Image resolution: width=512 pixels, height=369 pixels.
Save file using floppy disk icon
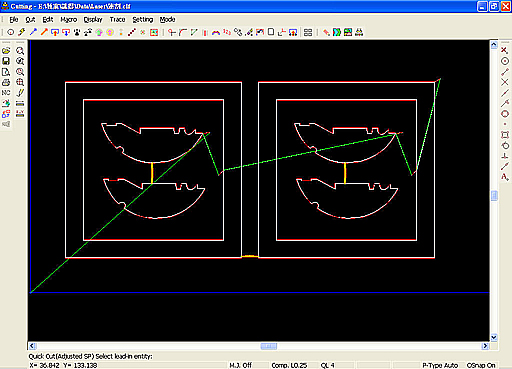coord(6,61)
